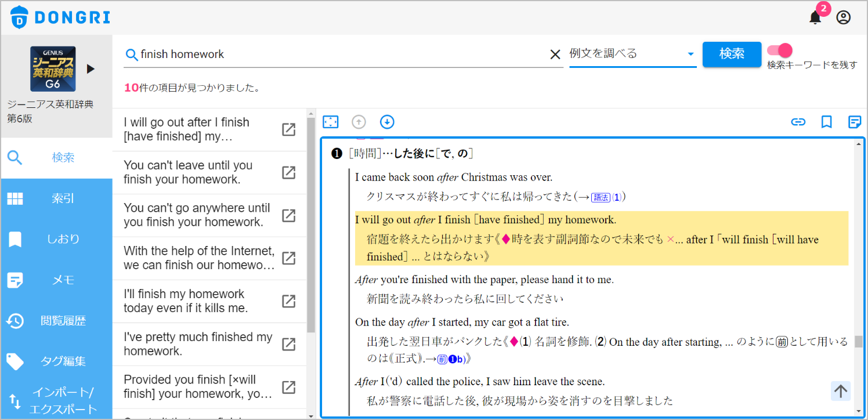Click the magnifier icon in search field

[132, 55]
